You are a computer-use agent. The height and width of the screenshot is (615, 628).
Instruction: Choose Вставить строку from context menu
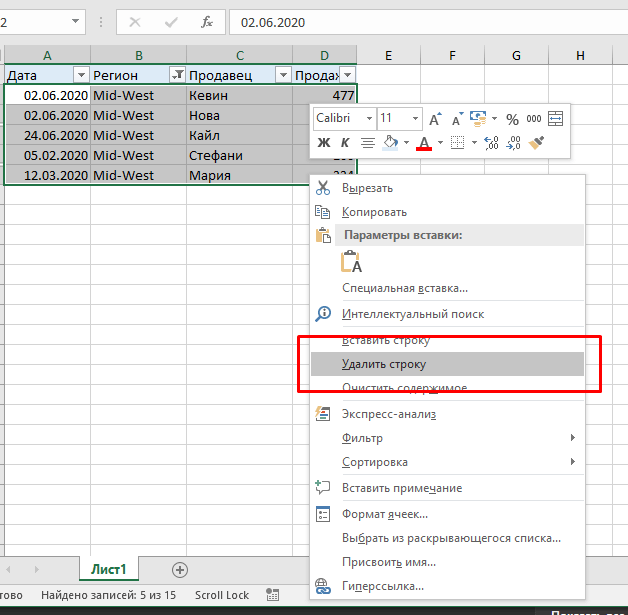pos(448,340)
